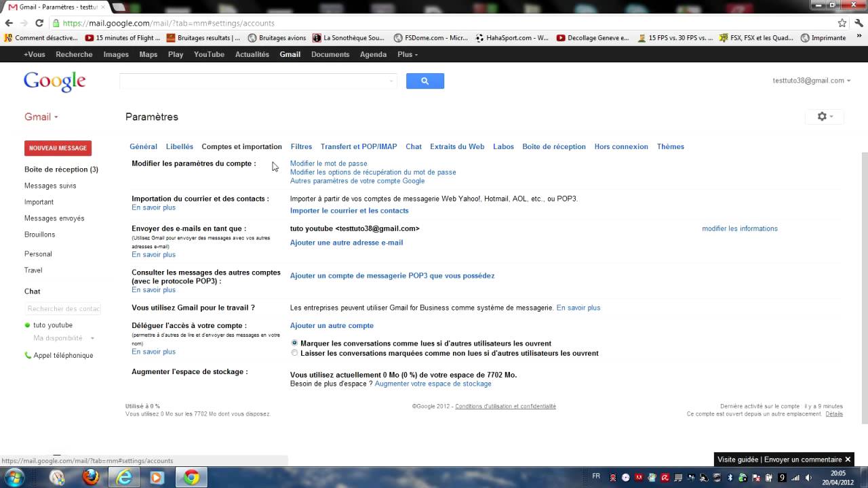Open the 'Transfert et POP/IMAP' tab

click(x=359, y=146)
